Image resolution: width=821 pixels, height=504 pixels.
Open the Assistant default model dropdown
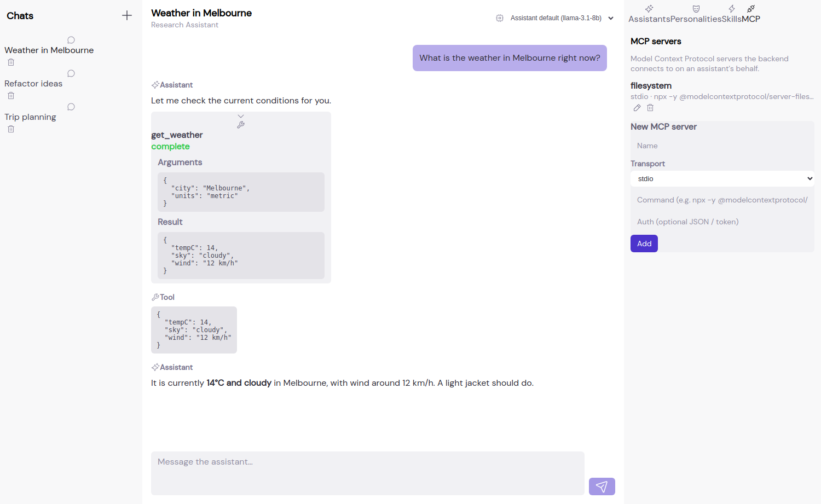[x=562, y=18]
